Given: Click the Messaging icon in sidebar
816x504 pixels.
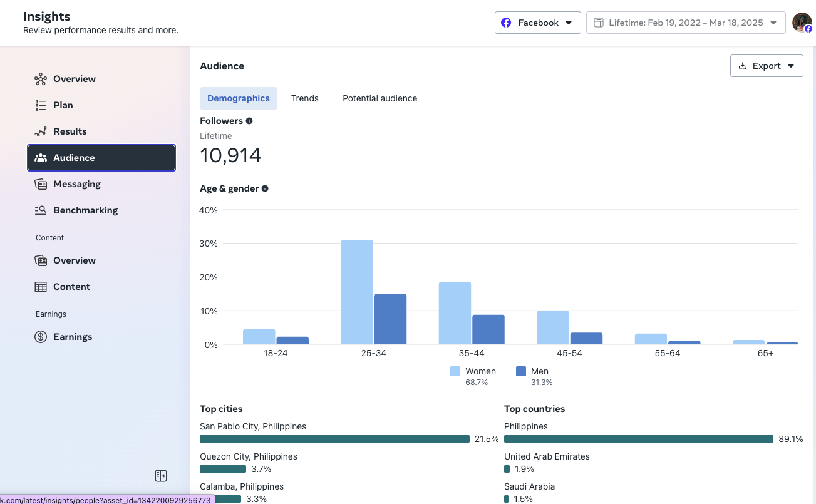Looking at the screenshot, I should pyautogui.click(x=41, y=184).
